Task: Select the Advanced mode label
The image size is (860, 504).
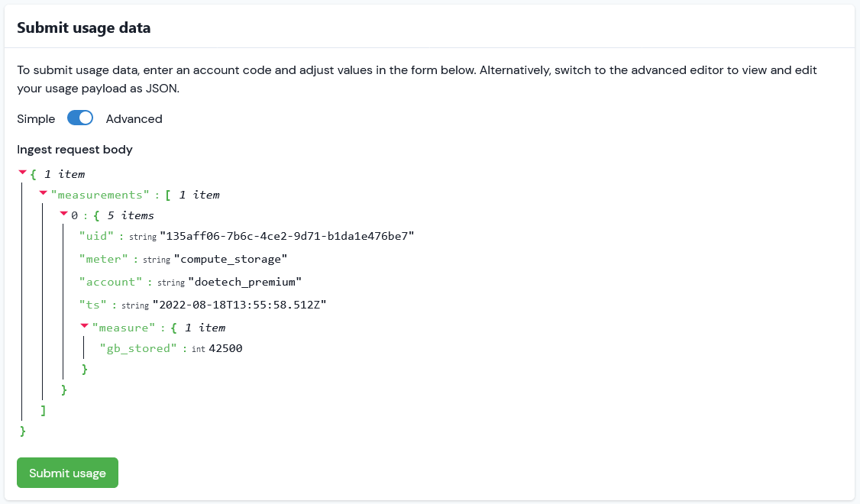Action: [x=134, y=119]
